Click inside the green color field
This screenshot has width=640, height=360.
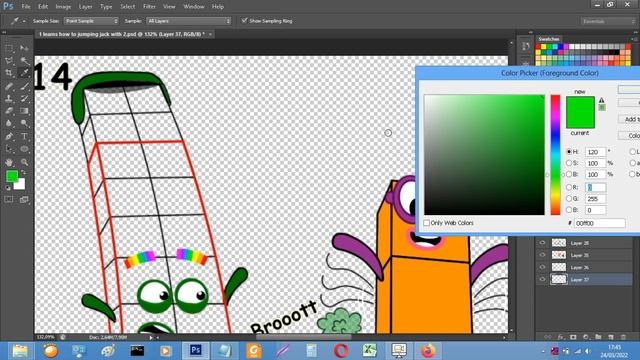484,155
